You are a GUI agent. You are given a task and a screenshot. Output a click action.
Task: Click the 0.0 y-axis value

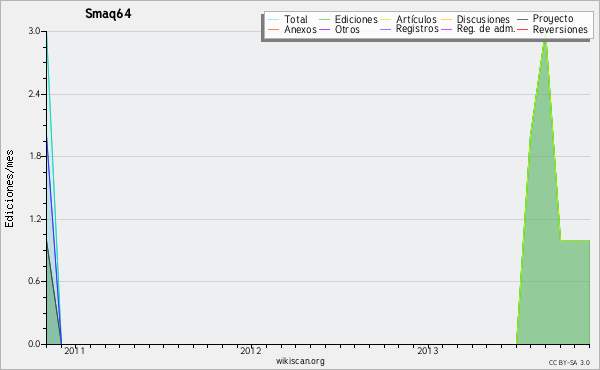click(x=34, y=344)
